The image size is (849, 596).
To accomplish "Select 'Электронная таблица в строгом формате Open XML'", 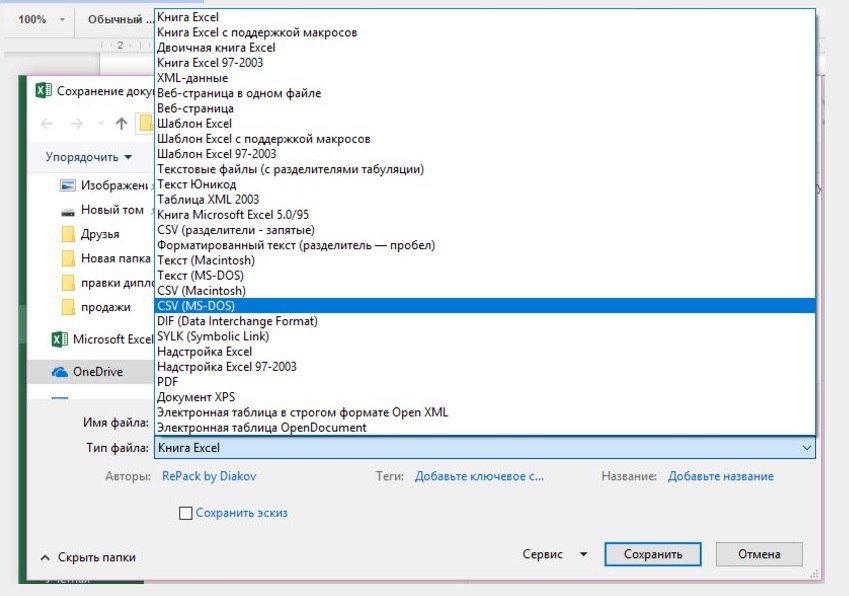I will click(x=485, y=412).
